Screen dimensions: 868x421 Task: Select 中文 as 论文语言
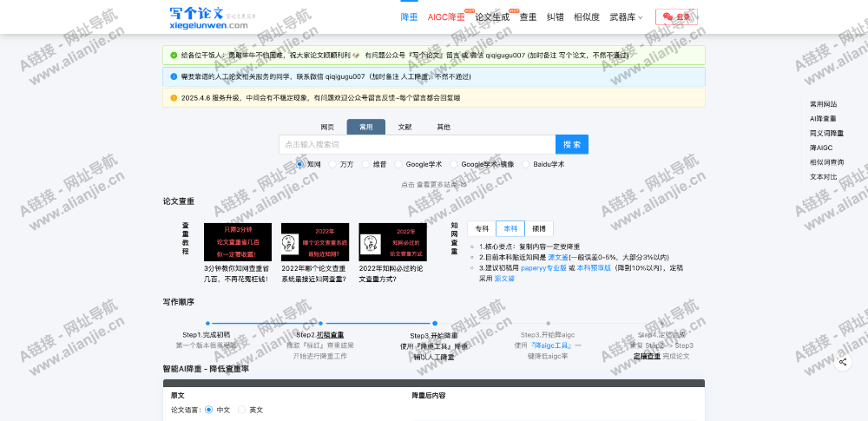click(208, 410)
